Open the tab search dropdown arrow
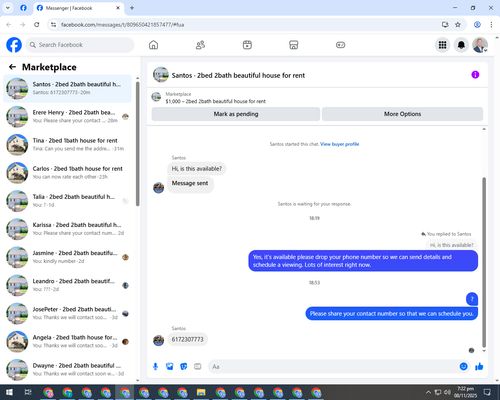500x400 pixels. pyautogui.click(x=8, y=8)
